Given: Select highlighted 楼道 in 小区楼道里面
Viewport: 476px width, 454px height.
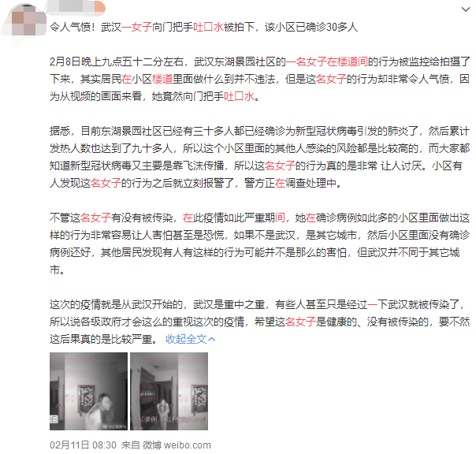Looking at the screenshot, I should click(x=162, y=79).
